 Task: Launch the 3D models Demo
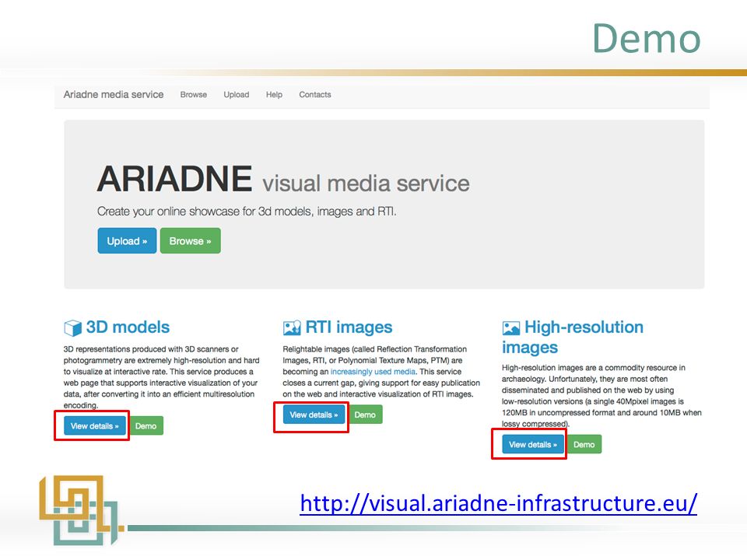pos(146,425)
